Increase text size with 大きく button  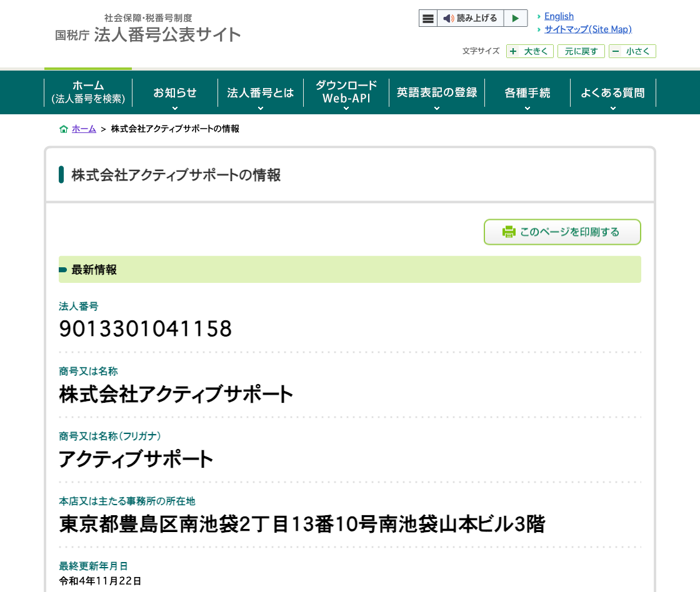point(530,51)
